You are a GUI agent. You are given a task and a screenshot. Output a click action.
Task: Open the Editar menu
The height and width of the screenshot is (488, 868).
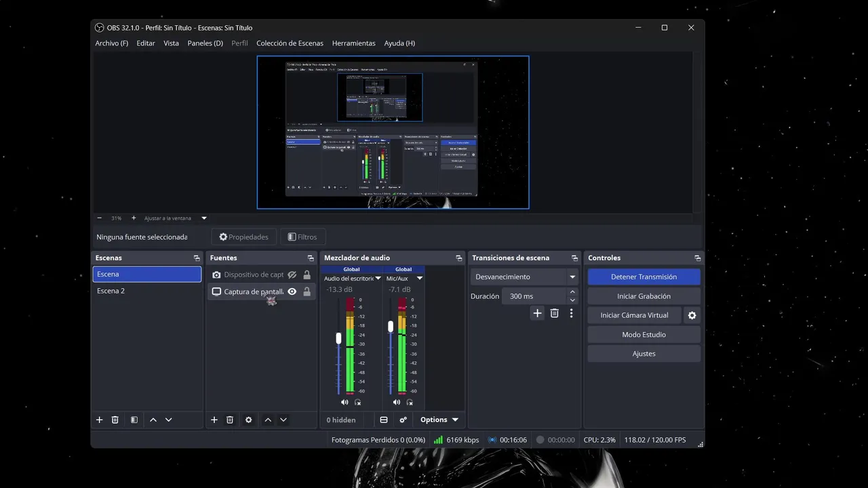coord(146,43)
